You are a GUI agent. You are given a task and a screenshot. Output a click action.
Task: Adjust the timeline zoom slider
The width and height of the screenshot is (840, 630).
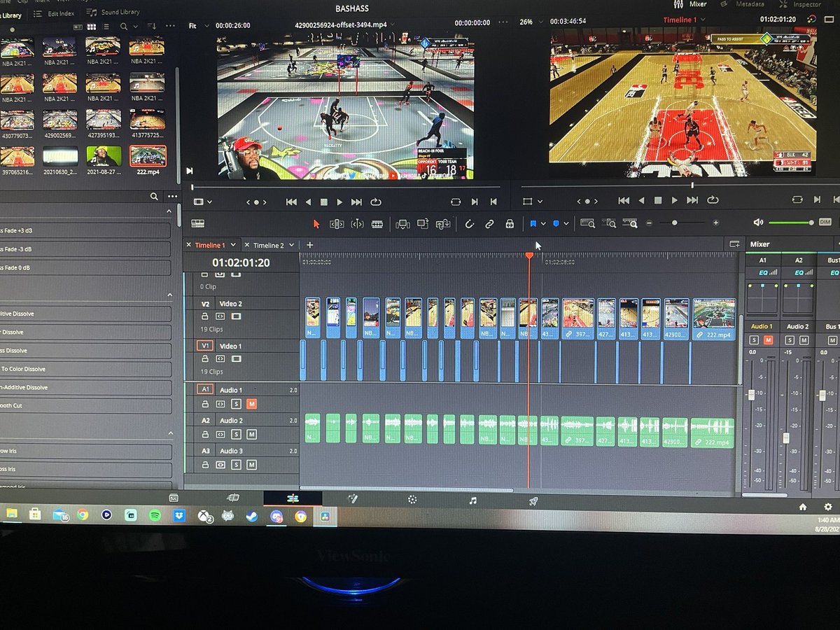coord(674,223)
